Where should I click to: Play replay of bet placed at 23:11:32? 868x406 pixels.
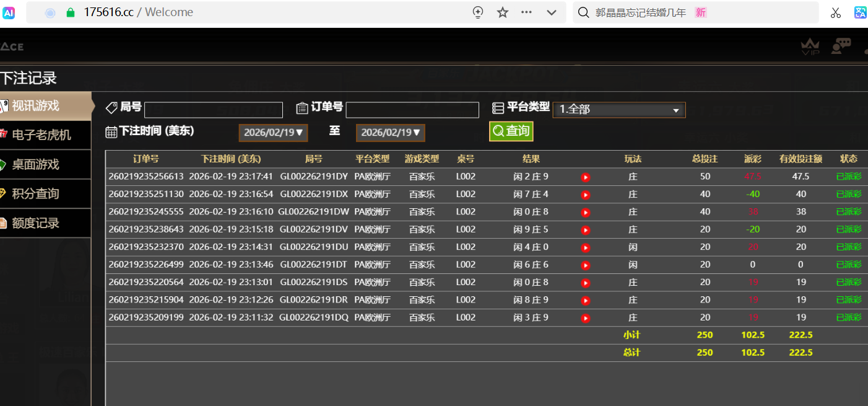(586, 318)
